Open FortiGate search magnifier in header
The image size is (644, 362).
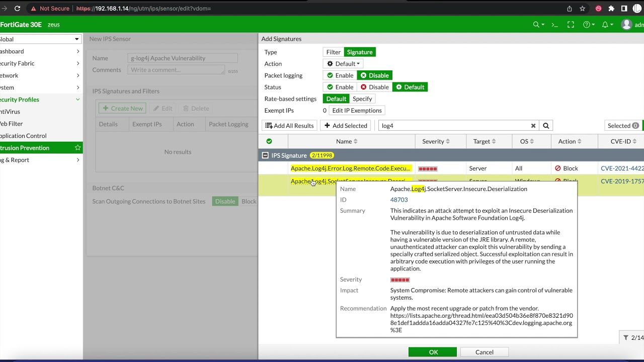[x=538, y=25]
